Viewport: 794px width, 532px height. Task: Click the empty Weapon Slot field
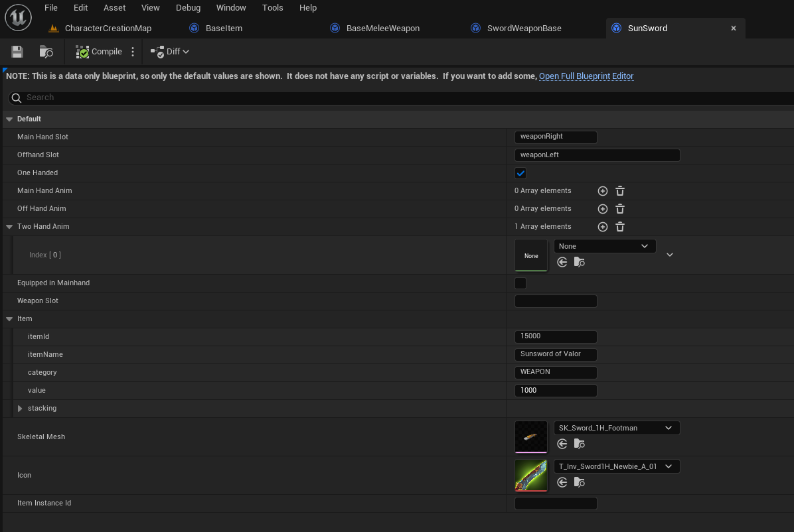pos(556,300)
